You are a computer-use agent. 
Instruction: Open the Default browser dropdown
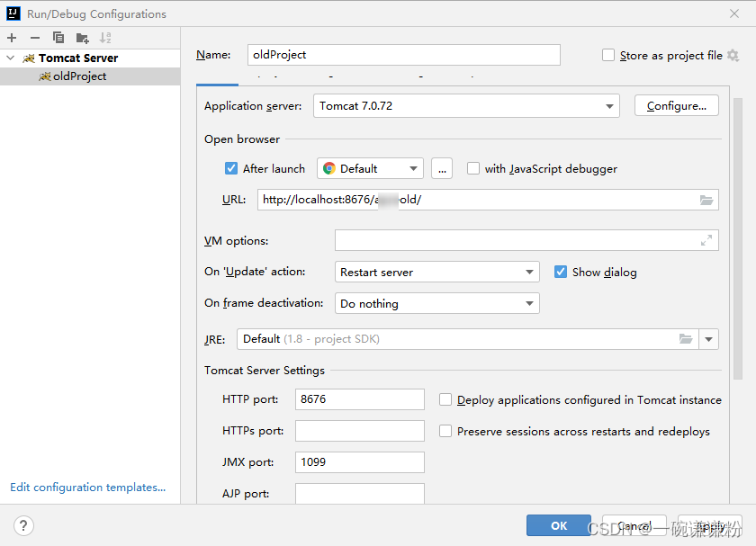pyautogui.click(x=370, y=168)
